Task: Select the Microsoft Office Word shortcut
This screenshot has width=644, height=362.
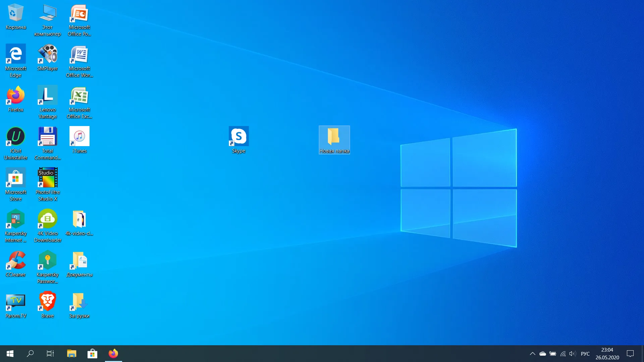Action: pyautogui.click(x=79, y=61)
